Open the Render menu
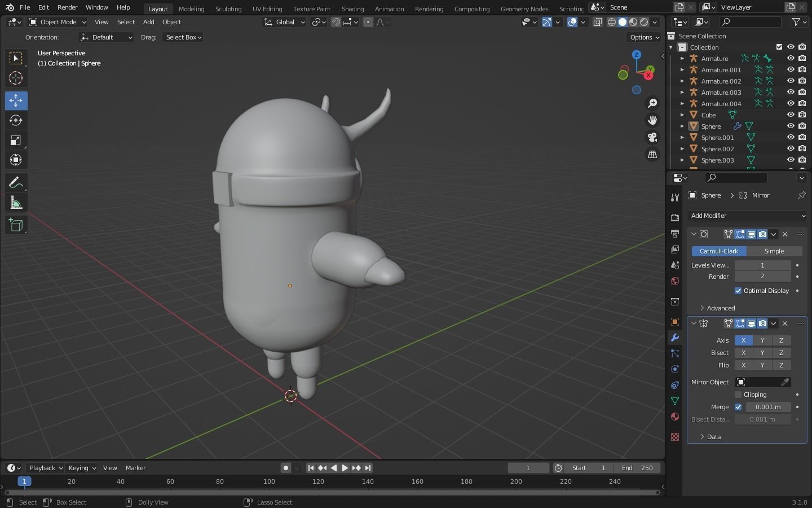Viewport: 812px width, 508px height. point(67,7)
